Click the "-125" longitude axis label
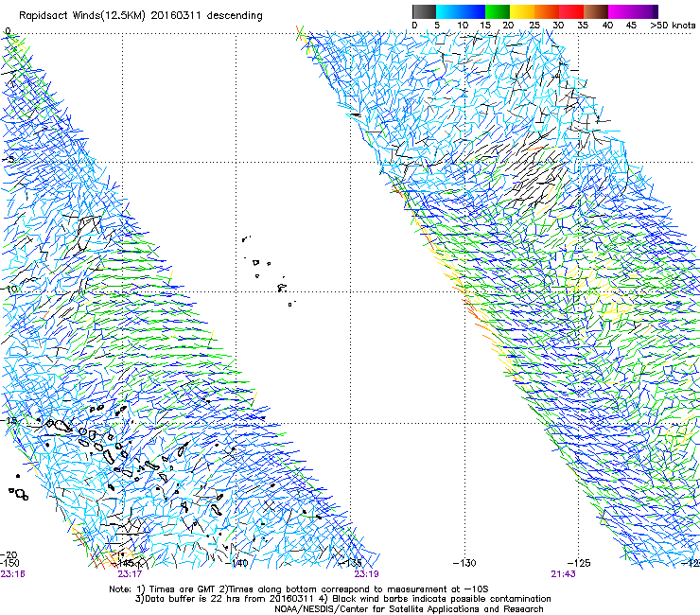 point(579,563)
